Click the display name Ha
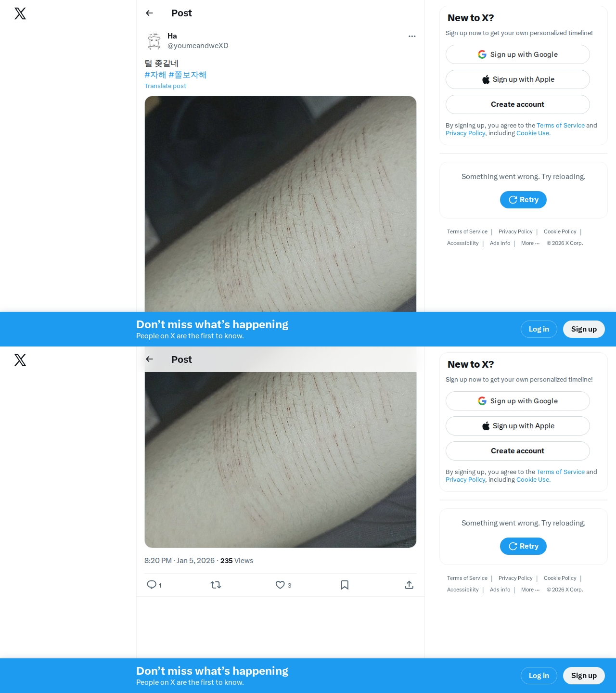 [172, 36]
